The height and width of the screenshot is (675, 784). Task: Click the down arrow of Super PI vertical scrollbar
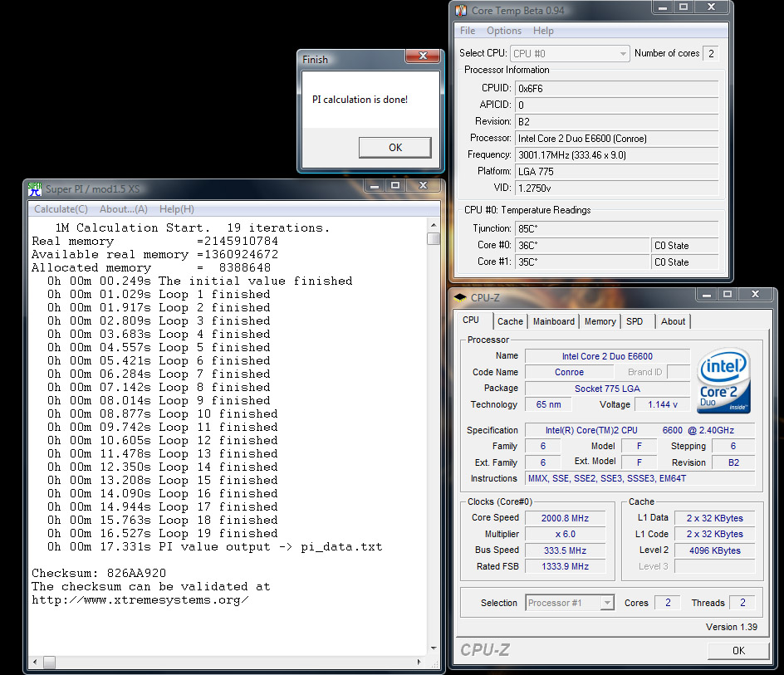[434, 648]
